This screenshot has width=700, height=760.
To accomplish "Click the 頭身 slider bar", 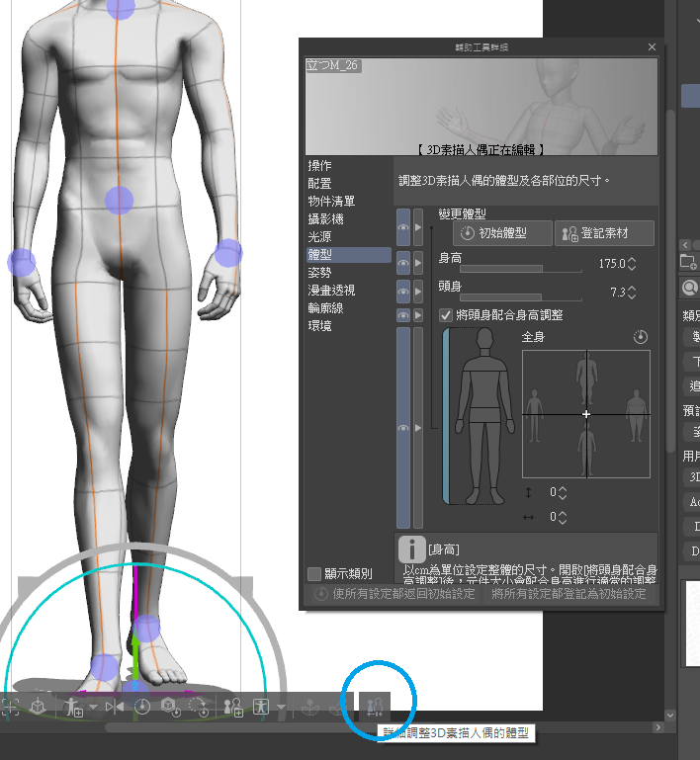I will click(x=521, y=297).
